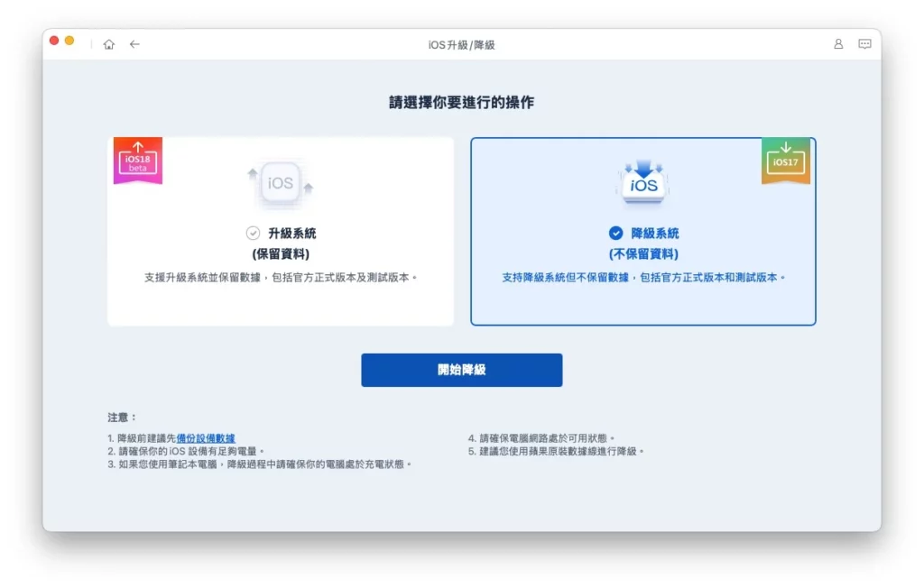This screenshot has width=924, height=588.
Task: Click the back arrow in title bar
Action: click(x=134, y=44)
